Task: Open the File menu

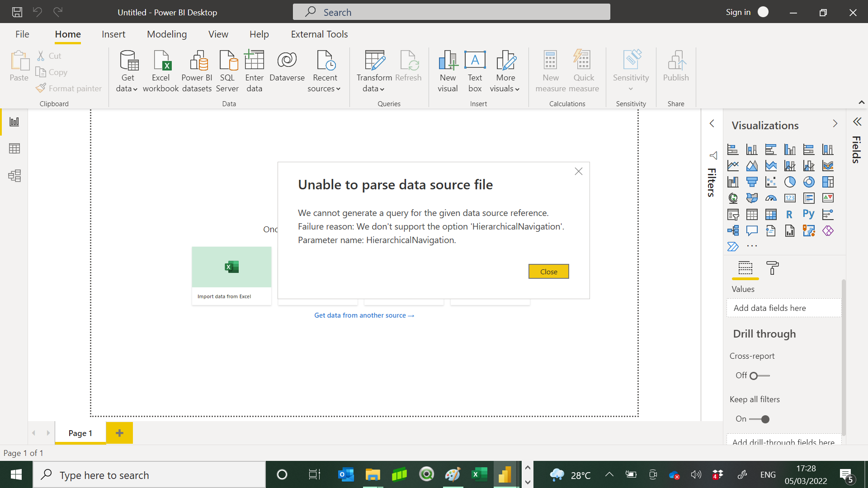Action: (22, 34)
